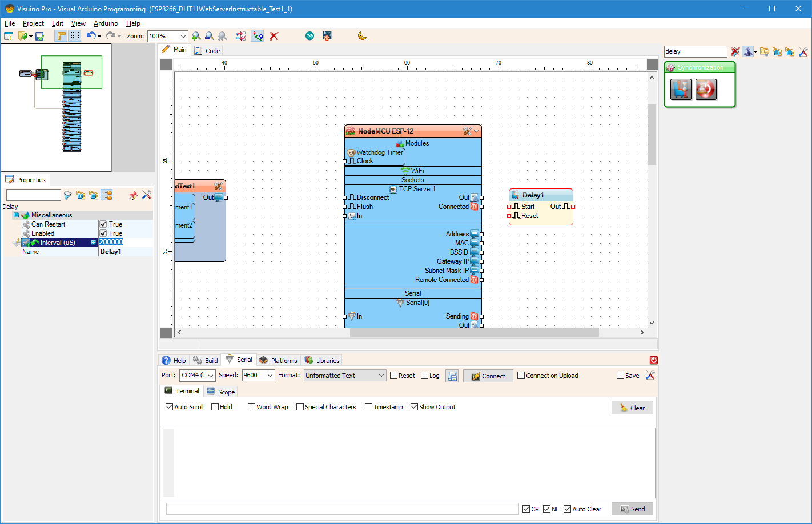Click the arrange components icon in toolbar
812x524 pixels.
point(241,36)
